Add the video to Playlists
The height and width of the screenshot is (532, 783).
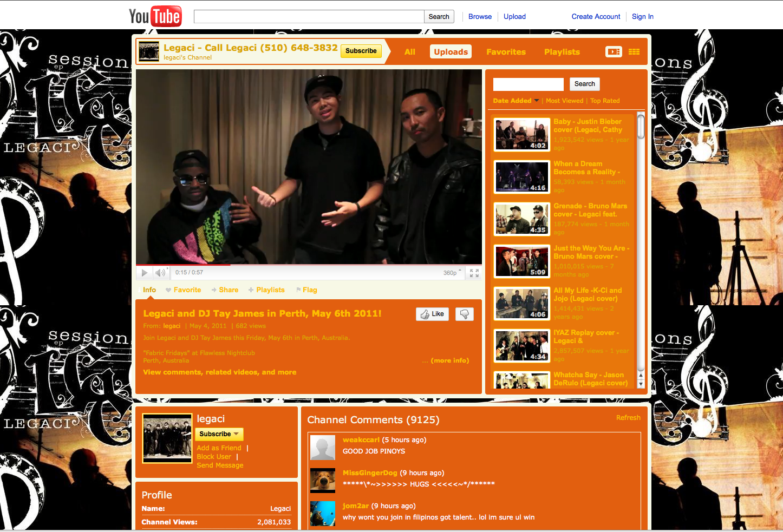[x=266, y=290]
